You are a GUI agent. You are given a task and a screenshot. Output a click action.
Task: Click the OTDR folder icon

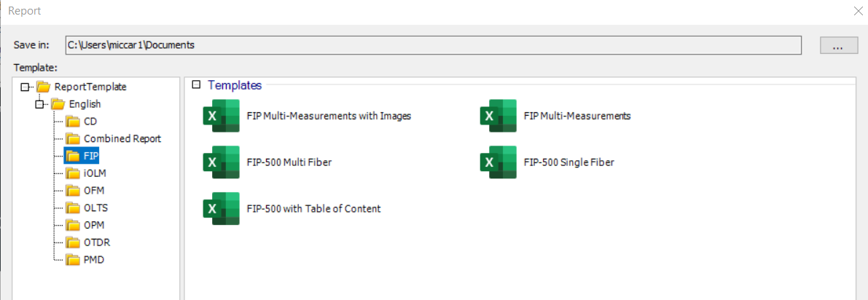72,242
